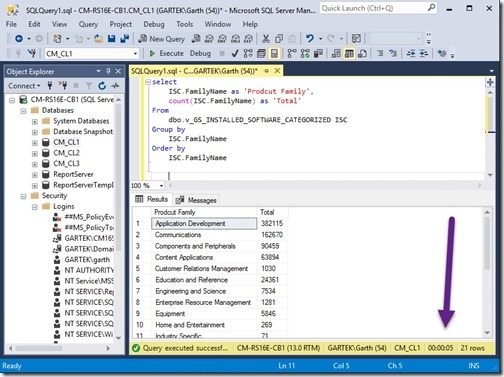Click the Save All icon
The height and width of the screenshot is (377, 504).
pos(125,39)
